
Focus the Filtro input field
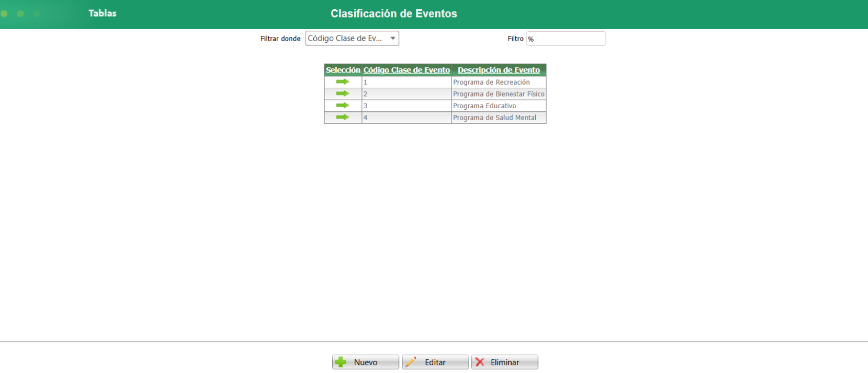click(566, 39)
